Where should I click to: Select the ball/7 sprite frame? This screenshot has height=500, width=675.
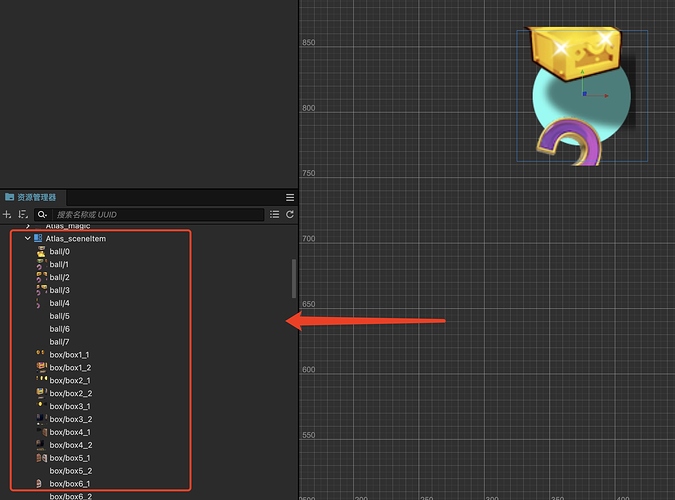pyautogui.click(x=59, y=342)
